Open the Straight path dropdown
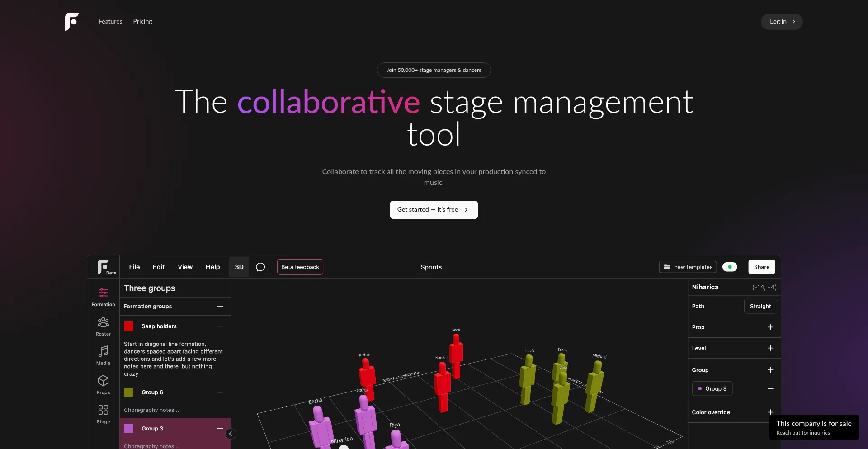Image resolution: width=868 pixels, height=449 pixels. [x=760, y=306]
